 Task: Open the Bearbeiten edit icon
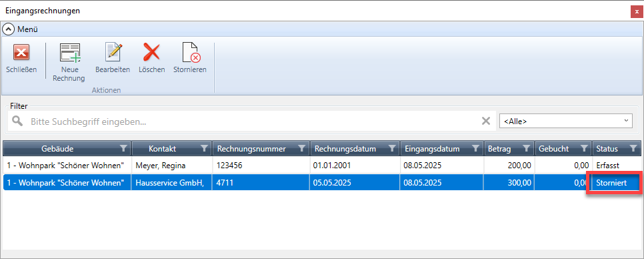pos(113,52)
